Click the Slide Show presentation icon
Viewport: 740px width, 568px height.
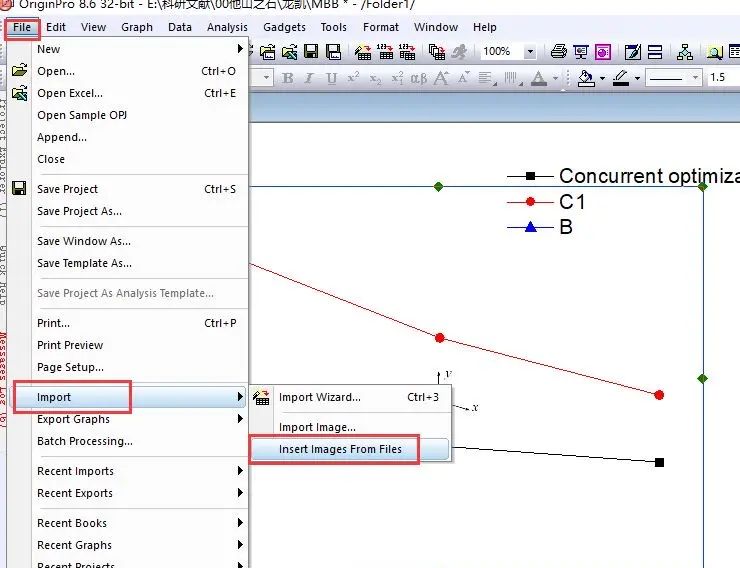tap(580, 52)
